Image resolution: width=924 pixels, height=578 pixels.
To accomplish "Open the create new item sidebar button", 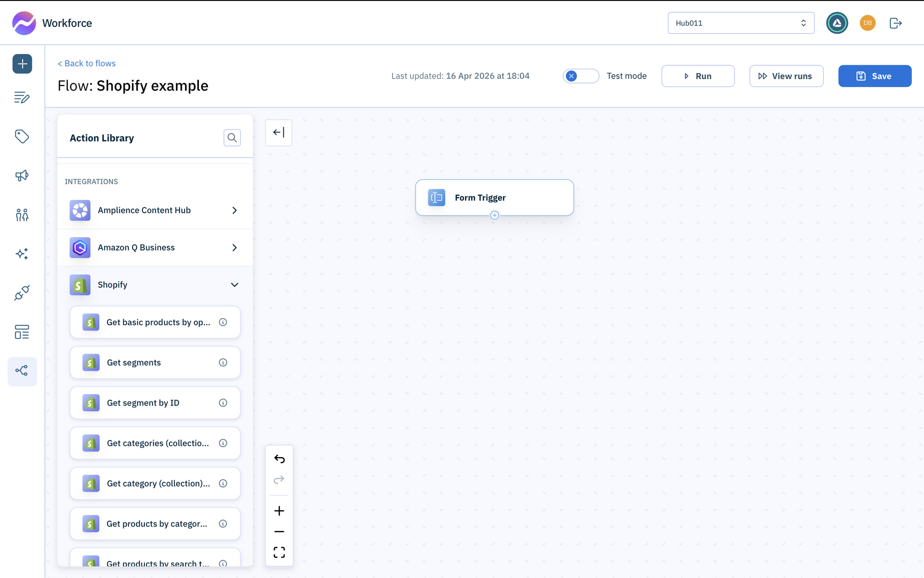I will coord(22,63).
